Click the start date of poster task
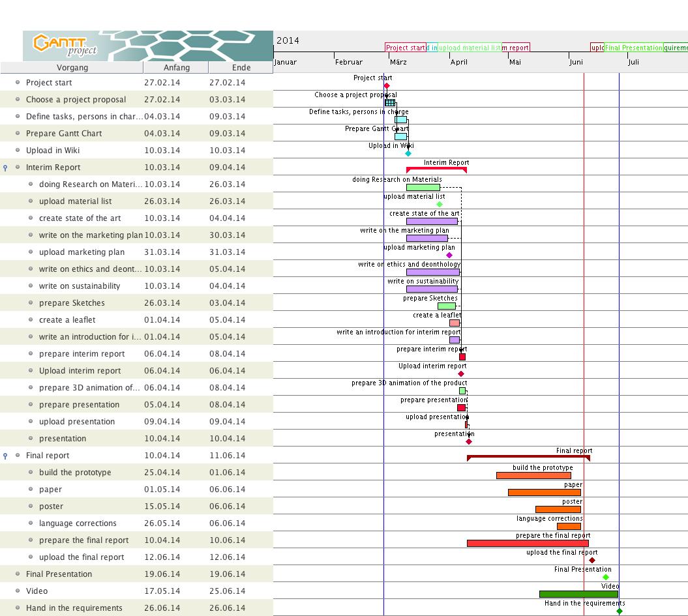 point(162,506)
